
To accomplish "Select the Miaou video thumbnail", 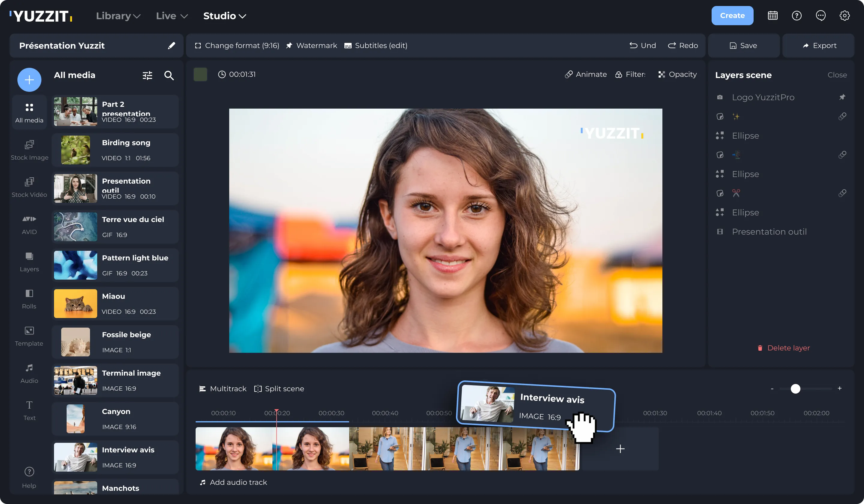I will click(75, 303).
